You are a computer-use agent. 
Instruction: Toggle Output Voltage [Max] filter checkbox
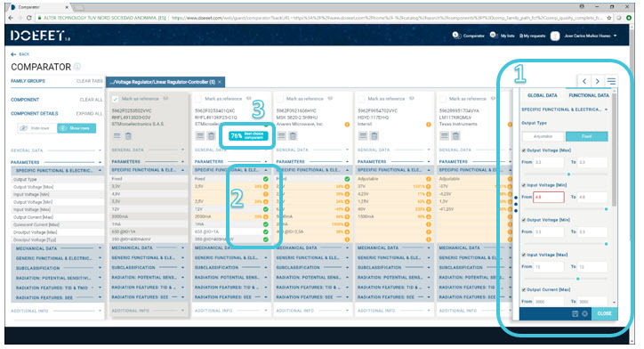pyautogui.click(x=524, y=150)
